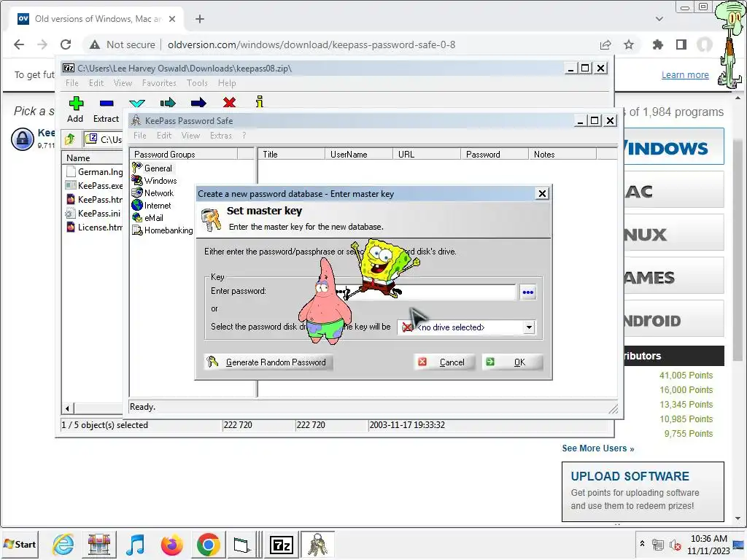Click See More Users link
The height and width of the screenshot is (560, 747).
[x=598, y=448]
